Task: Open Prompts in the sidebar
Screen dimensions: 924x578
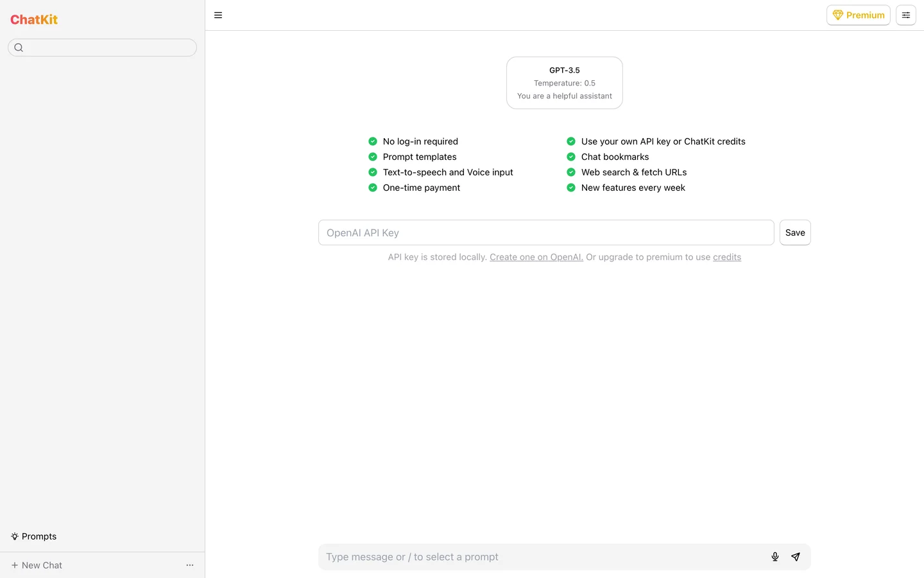Action: pyautogui.click(x=34, y=536)
